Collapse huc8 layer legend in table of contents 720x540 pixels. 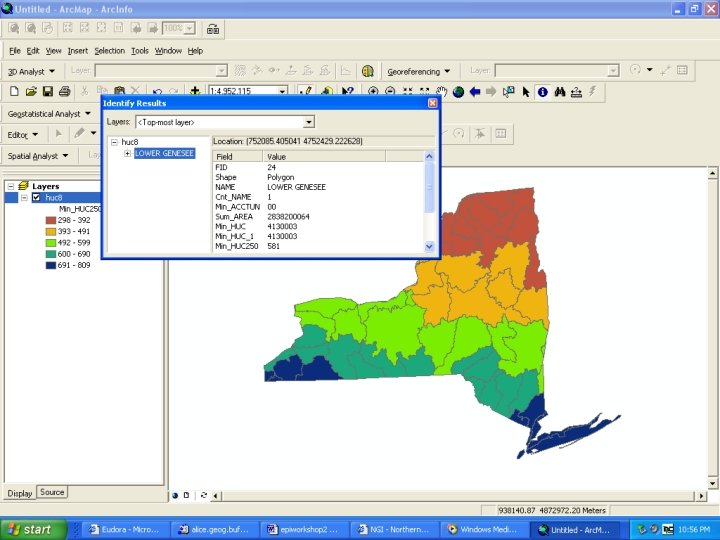[24, 197]
